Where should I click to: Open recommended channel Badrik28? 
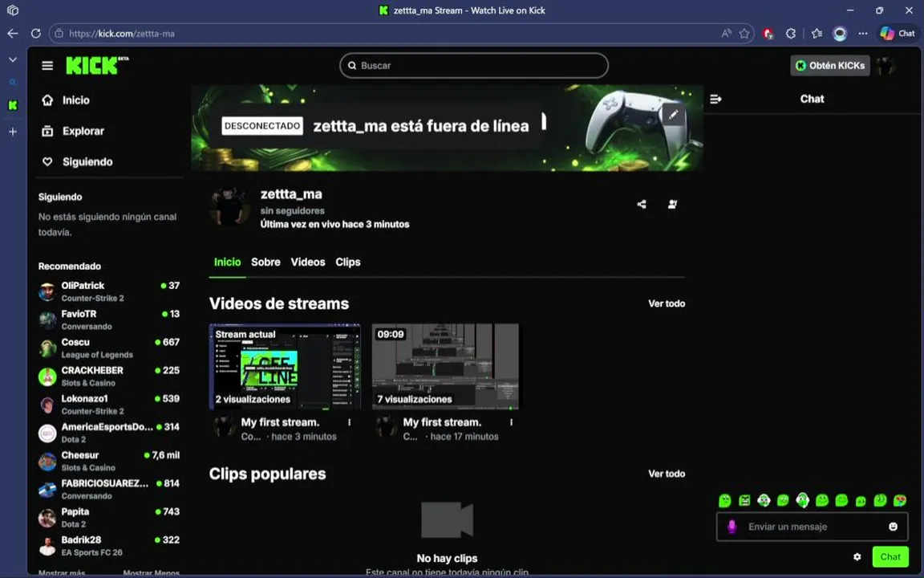[x=109, y=546]
